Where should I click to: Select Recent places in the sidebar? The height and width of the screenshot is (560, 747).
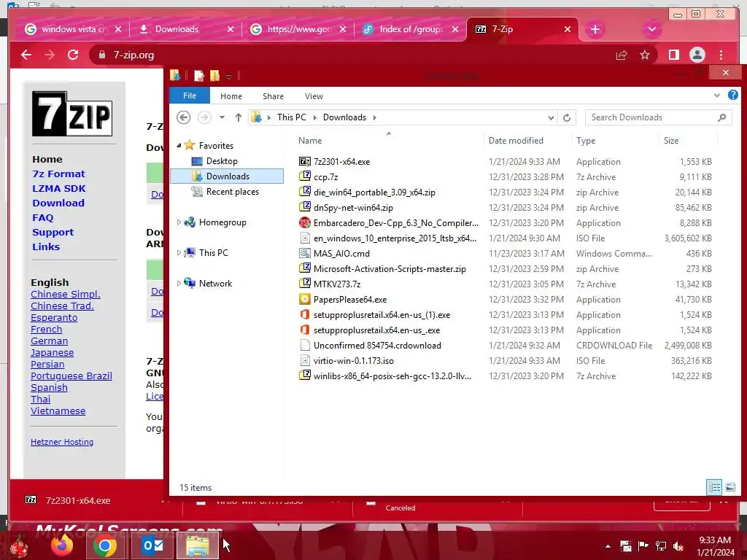point(233,192)
